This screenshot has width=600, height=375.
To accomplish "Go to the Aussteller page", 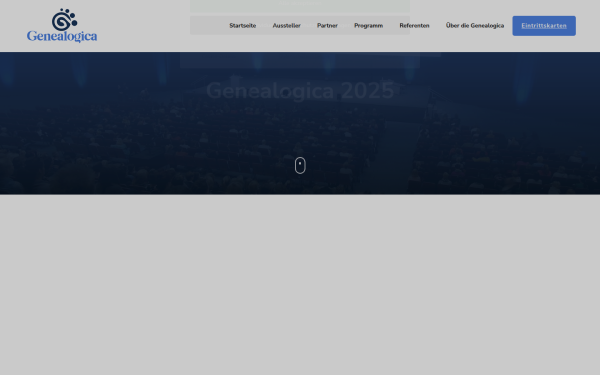I will [287, 26].
